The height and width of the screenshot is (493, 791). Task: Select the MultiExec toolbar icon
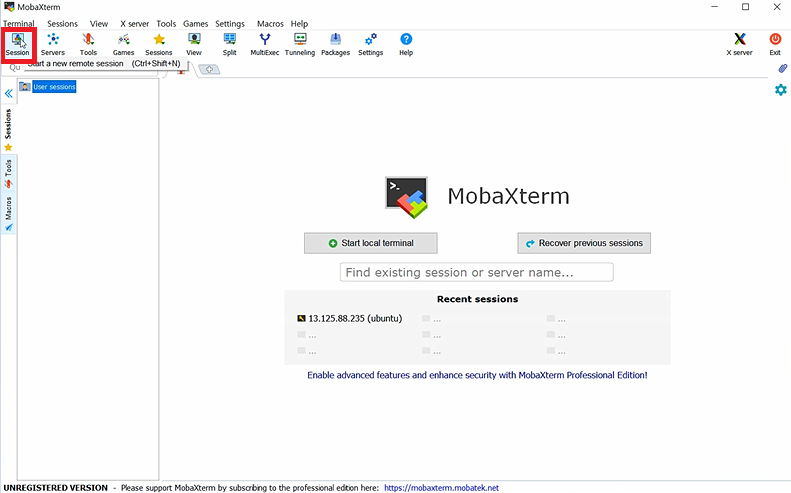tap(265, 44)
